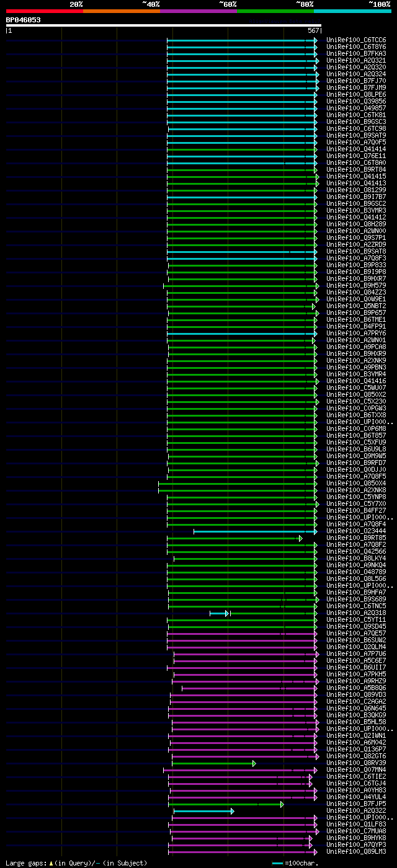This screenshot has width=397, height=868.
Task: Open hit UniRef100_Q8LPE6 label
Action: (x=356, y=95)
